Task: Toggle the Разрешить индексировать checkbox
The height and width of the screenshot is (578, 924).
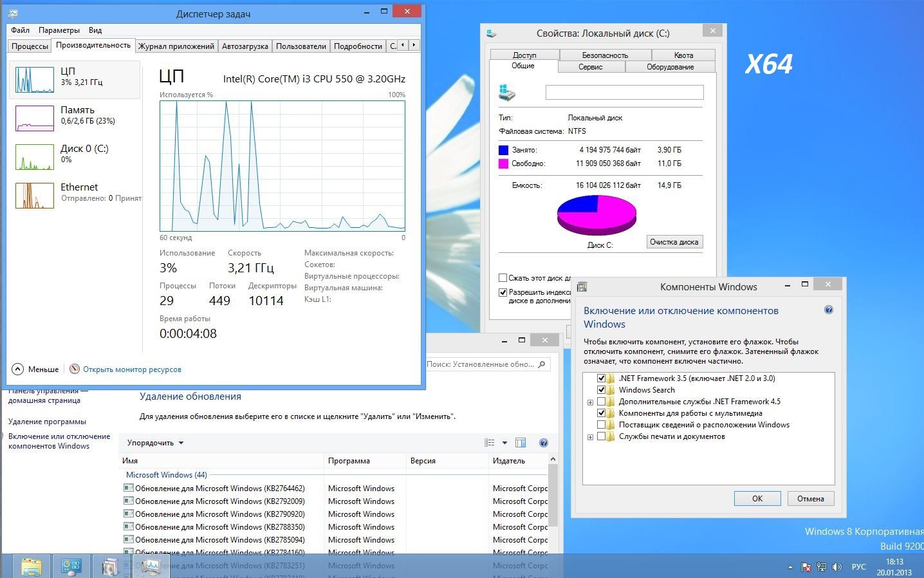Action: pos(503,292)
